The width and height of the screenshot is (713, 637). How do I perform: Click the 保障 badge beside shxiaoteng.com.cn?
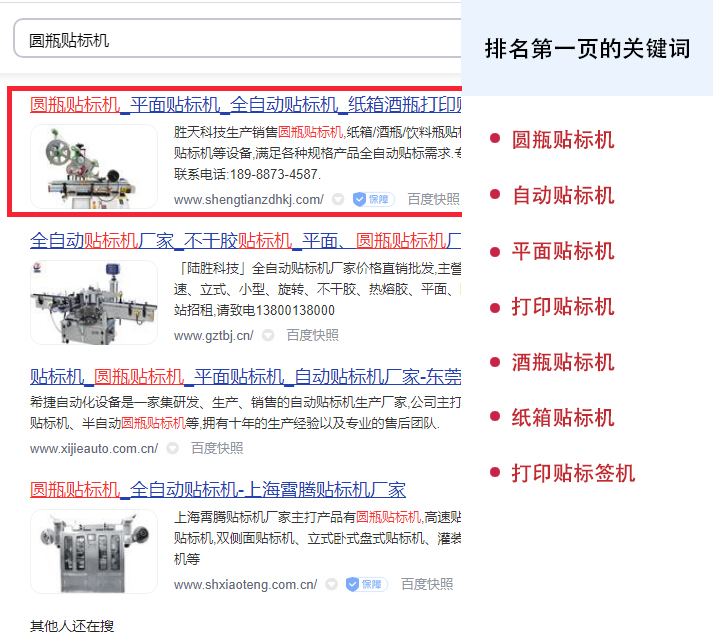[x=366, y=584]
